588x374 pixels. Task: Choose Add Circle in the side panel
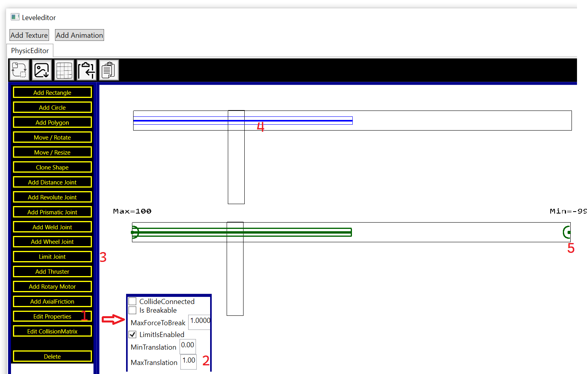[52, 107]
